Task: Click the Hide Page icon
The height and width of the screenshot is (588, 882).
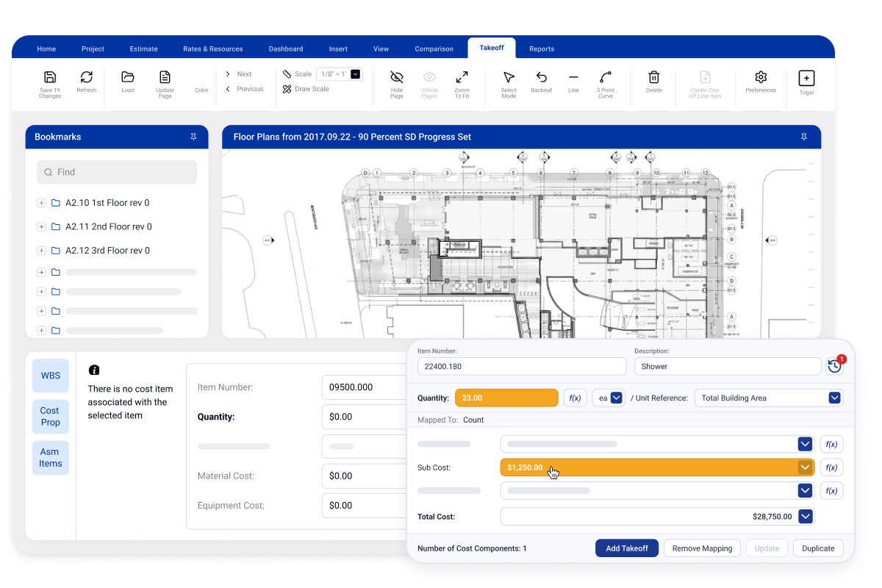Action: pyautogui.click(x=397, y=77)
